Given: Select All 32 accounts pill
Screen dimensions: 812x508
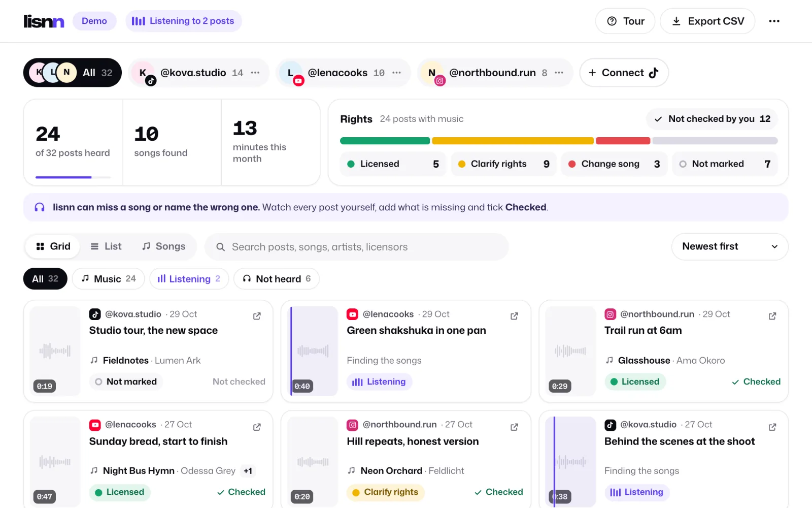Looking at the screenshot, I should (x=73, y=73).
